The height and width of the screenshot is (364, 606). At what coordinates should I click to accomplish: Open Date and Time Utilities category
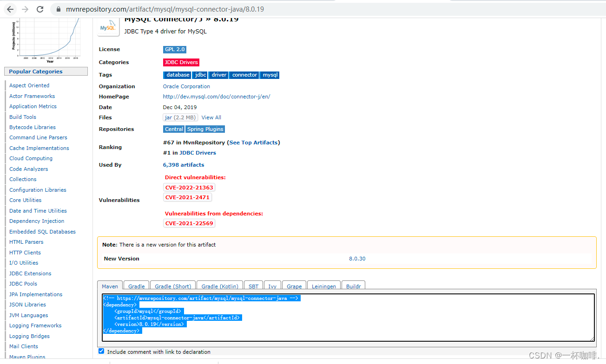click(x=38, y=211)
